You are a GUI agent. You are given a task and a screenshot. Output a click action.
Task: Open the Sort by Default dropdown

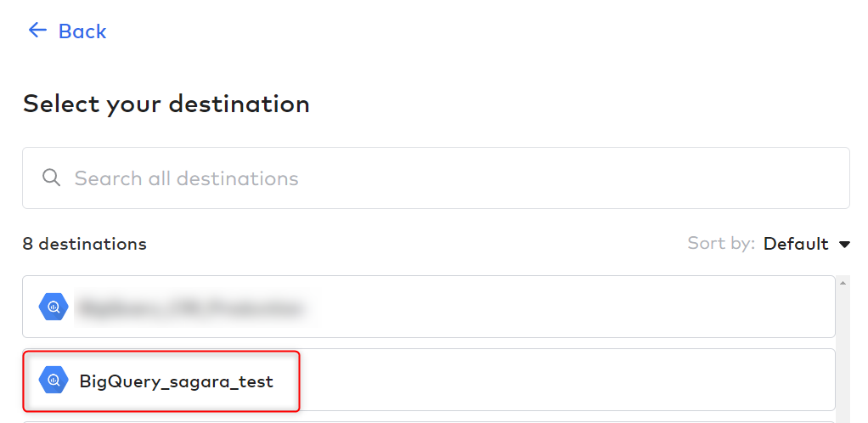[807, 244]
